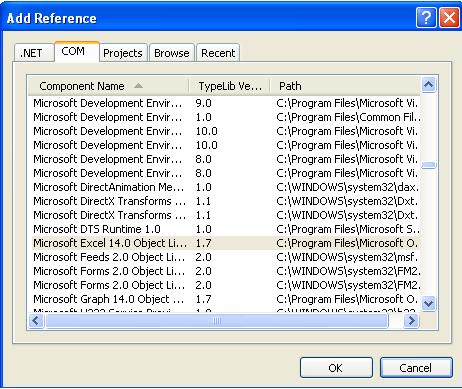Select Microsoft DirectAnimation Me... row
Image resolution: width=462 pixels, height=389 pixels.
click(226, 187)
